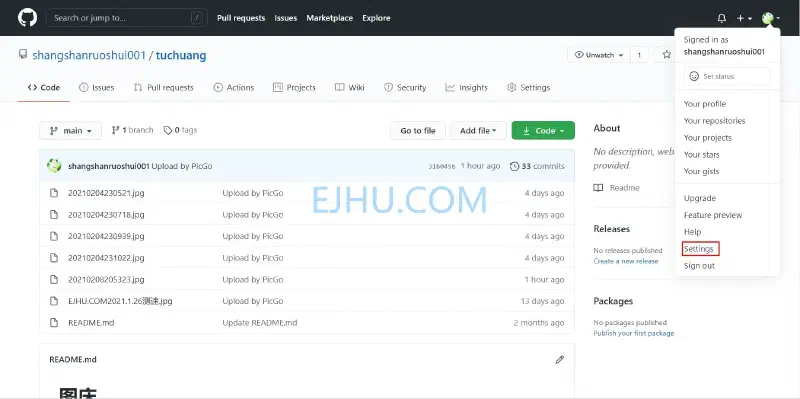Expand the Add file dropdown
The image size is (800, 399).
(x=478, y=131)
